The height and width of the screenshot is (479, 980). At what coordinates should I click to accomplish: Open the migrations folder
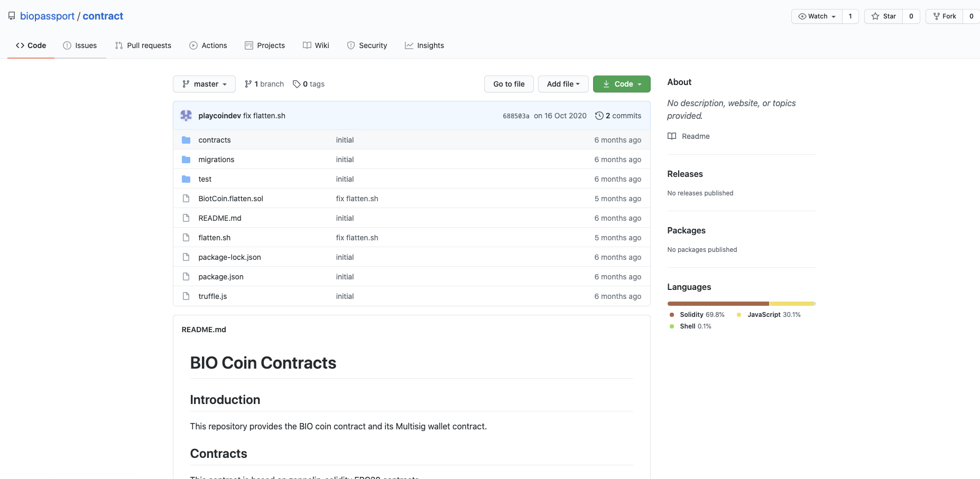point(216,159)
